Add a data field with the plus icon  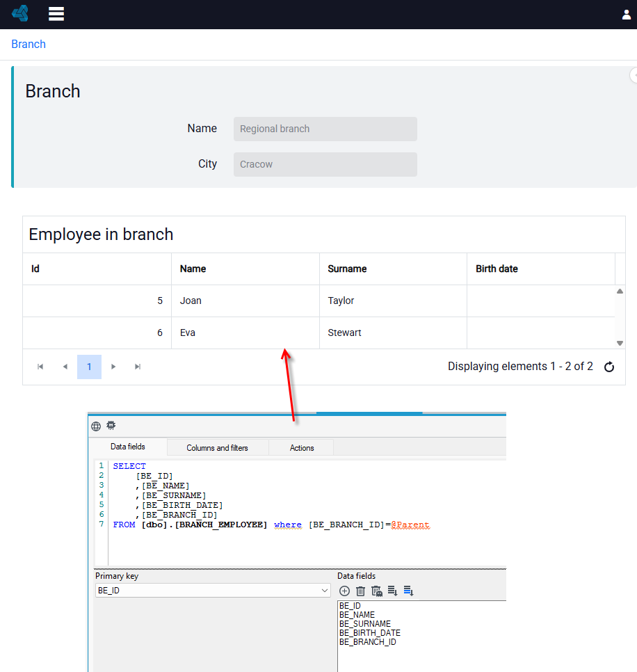(344, 591)
